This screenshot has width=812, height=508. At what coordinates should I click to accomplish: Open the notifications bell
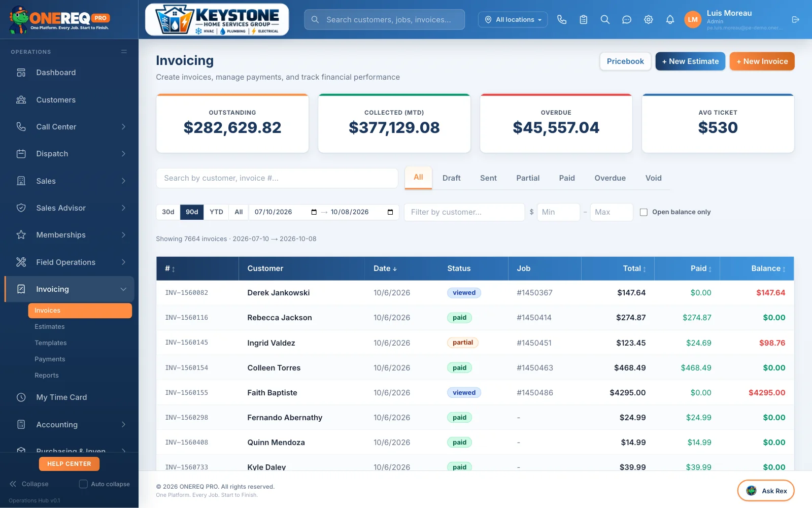[670, 19]
